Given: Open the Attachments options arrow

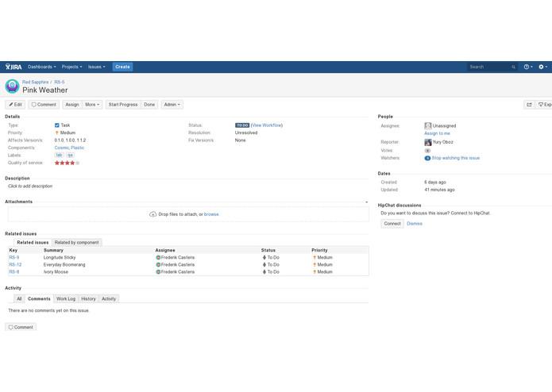Looking at the screenshot, I should pos(366,202).
